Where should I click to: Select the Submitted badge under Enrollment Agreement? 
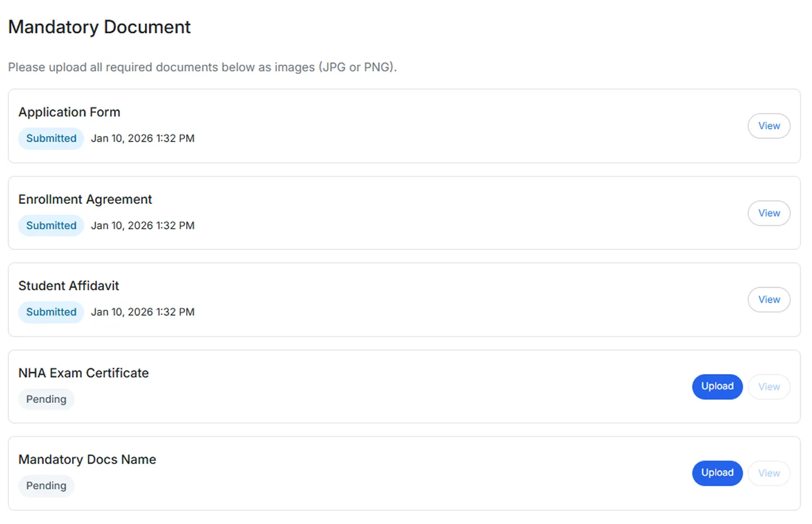pyautogui.click(x=51, y=225)
